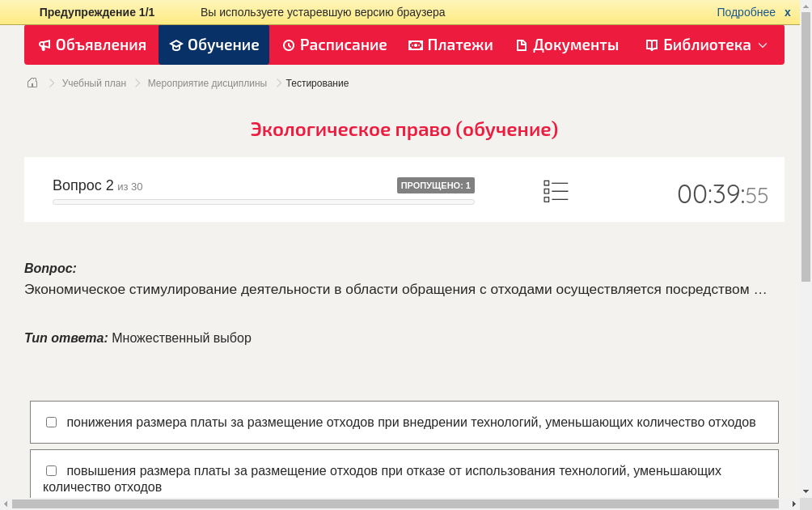Click the home icon in breadcrumbs

point(32,83)
